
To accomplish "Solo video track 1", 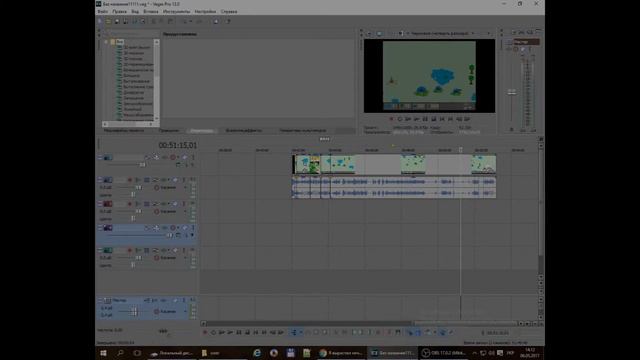I will [x=193, y=157].
